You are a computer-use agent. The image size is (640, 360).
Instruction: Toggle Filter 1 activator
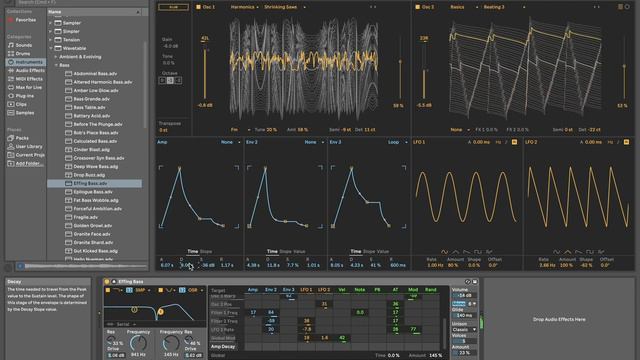(108, 290)
